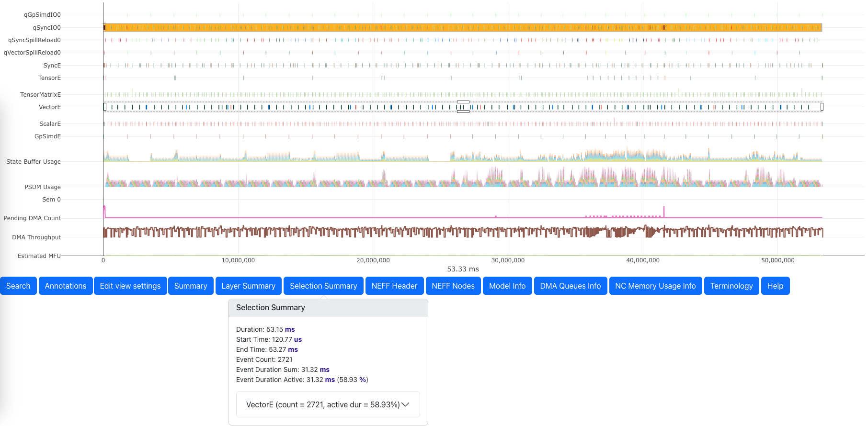This screenshot has width=868, height=426.
Task: Click the Help button
Action: point(775,286)
